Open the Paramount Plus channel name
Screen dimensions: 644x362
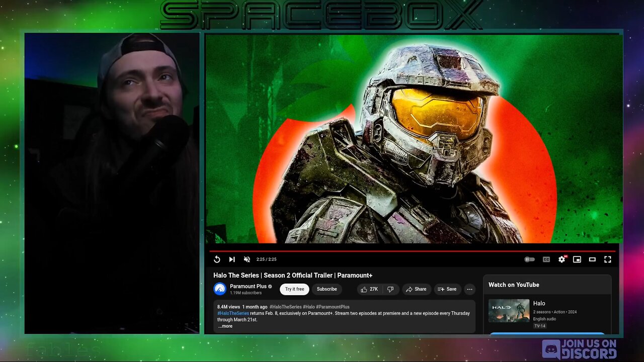[x=248, y=287]
